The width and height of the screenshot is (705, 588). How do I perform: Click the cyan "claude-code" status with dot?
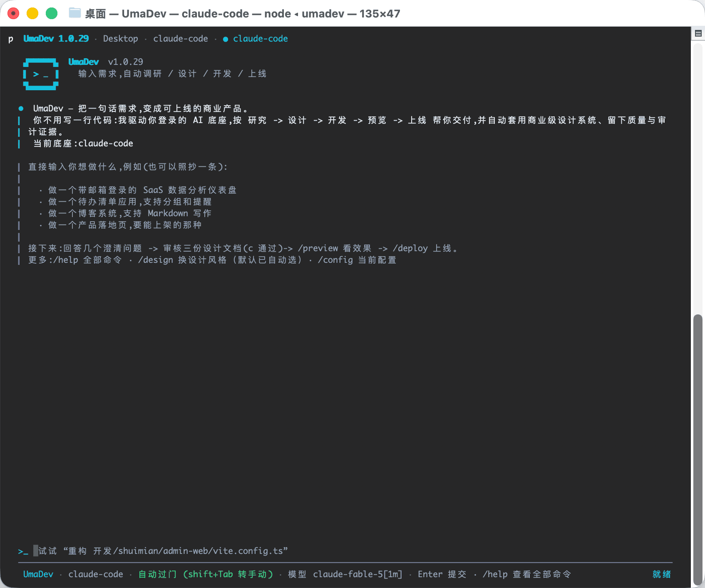[x=256, y=39]
